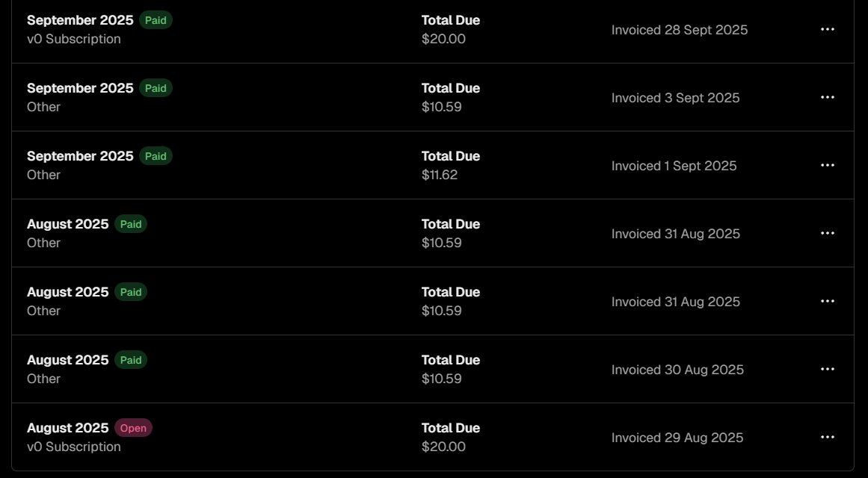Click Paid badge on the 3 Sept invoice
Viewport: 868px width, 478px height.
pyautogui.click(x=156, y=88)
